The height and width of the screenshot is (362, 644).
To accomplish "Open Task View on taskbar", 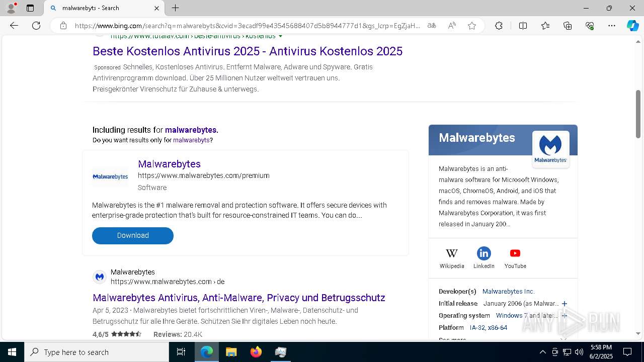I will coord(181,352).
